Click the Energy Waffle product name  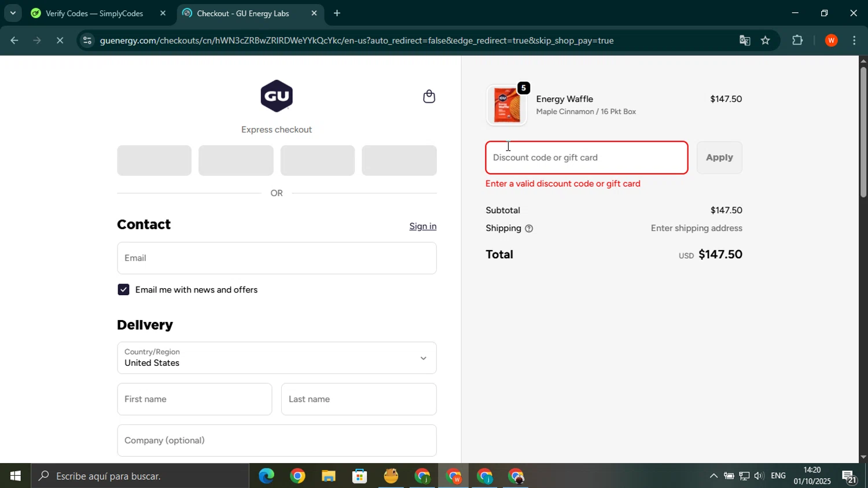(x=565, y=99)
